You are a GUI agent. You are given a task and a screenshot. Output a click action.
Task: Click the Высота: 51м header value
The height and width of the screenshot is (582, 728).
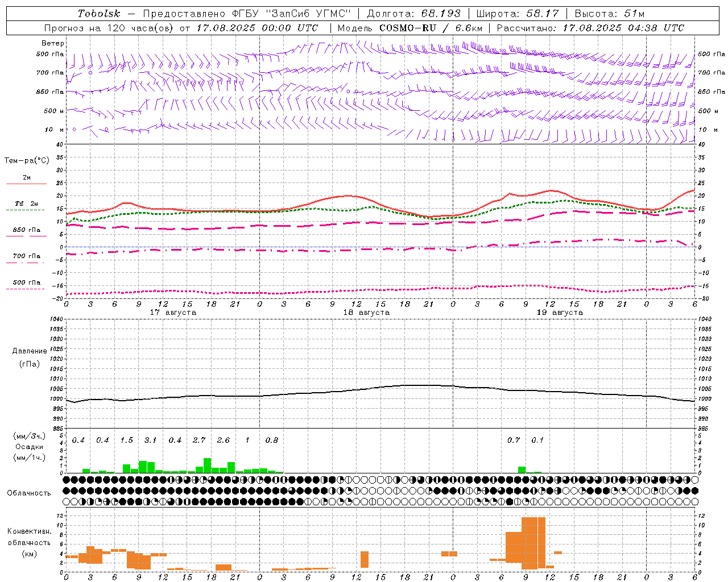pyautogui.click(x=610, y=14)
